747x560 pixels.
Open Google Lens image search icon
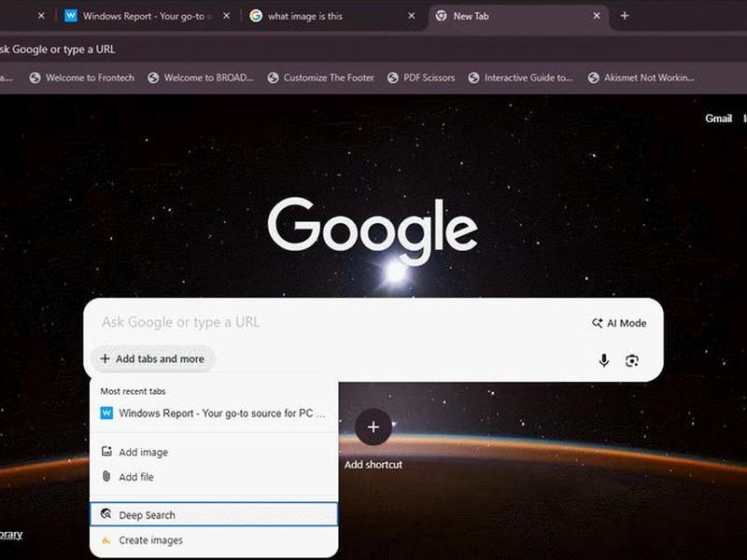coord(632,361)
